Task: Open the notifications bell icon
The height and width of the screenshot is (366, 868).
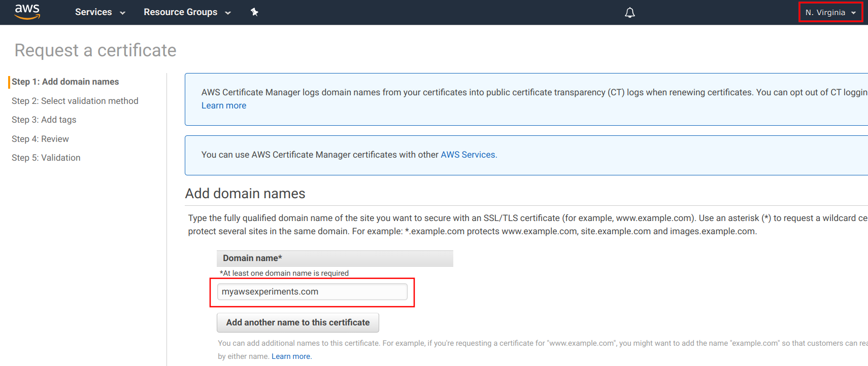Action: pyautogui.click(x=629, y=13)
